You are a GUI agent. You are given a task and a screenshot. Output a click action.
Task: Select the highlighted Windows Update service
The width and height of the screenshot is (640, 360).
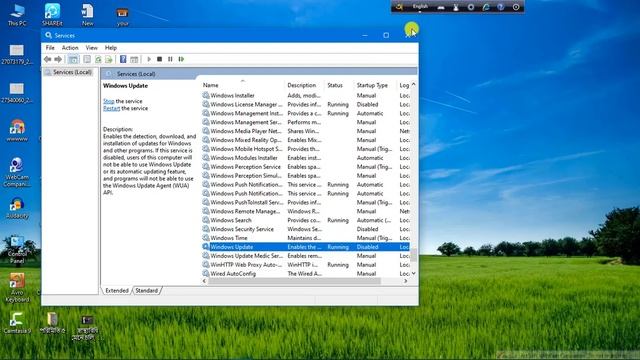pos(306,247)
